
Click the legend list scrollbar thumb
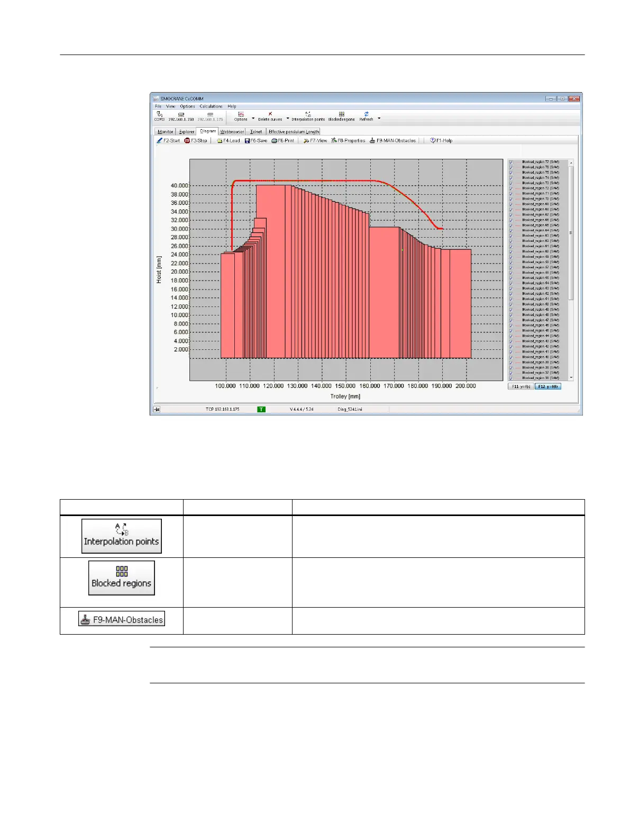coord(571,233)
